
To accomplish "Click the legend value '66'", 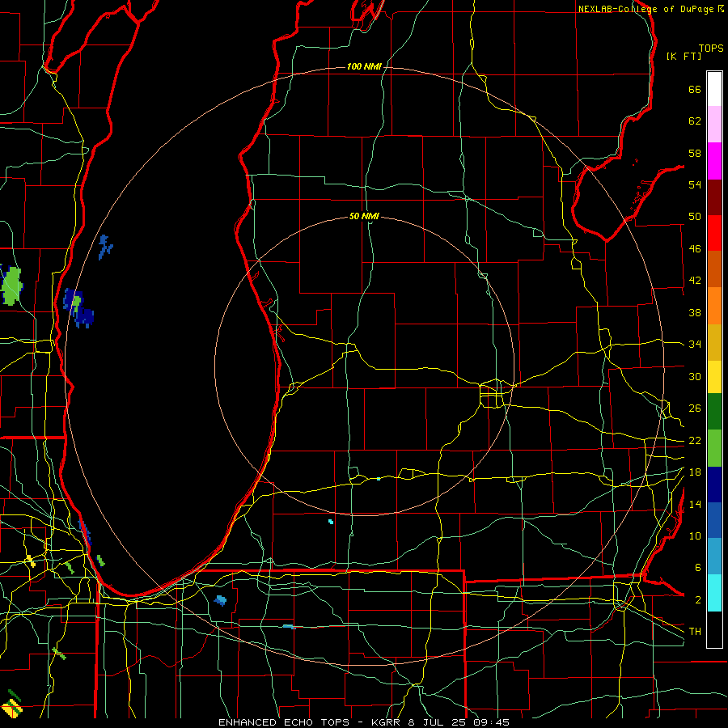I will click(x=695, y=90).
